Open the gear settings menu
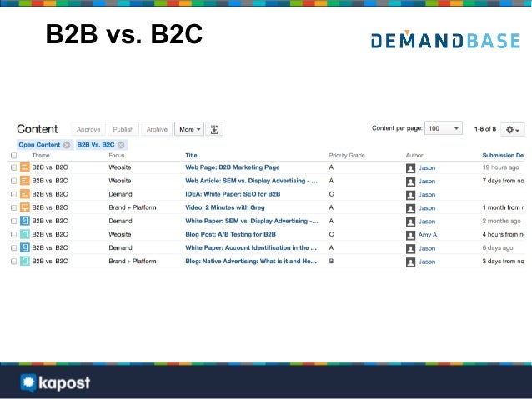Screen dimensions: 532x399 513,129
